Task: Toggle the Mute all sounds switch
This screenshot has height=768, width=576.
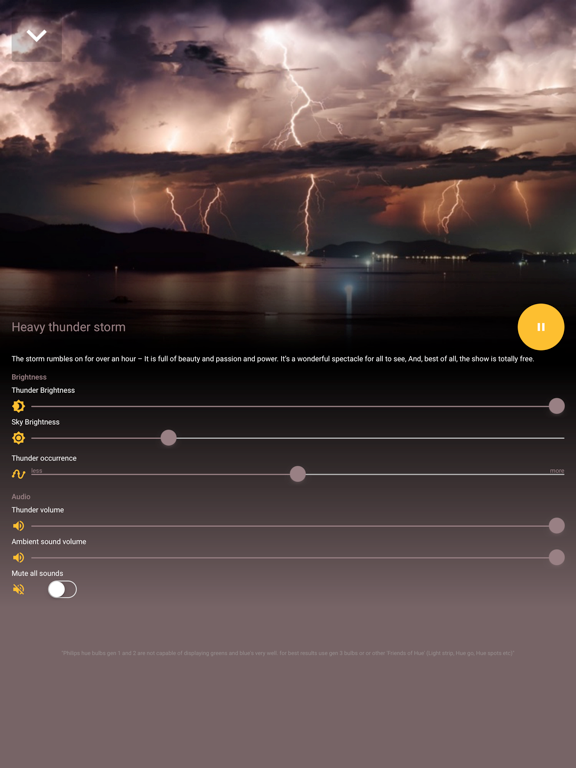Action: pyautogui.click(x=62, y=589)
